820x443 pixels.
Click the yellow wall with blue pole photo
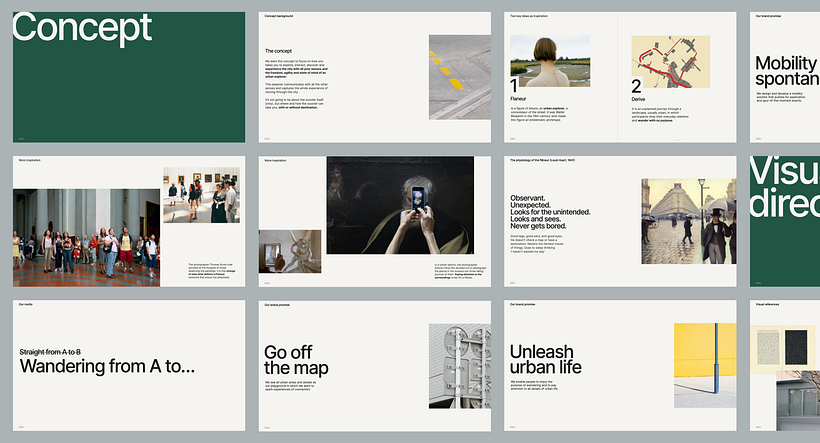coord(705,366)
